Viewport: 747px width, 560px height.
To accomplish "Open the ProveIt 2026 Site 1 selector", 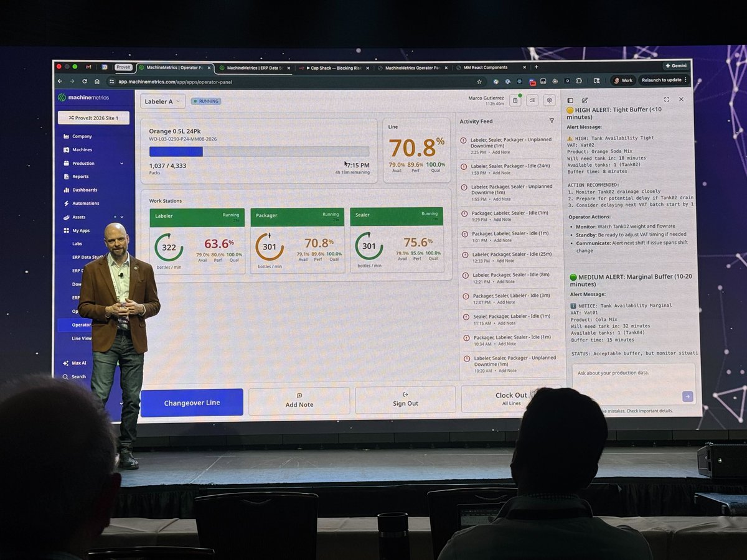I will pos(93,118).
